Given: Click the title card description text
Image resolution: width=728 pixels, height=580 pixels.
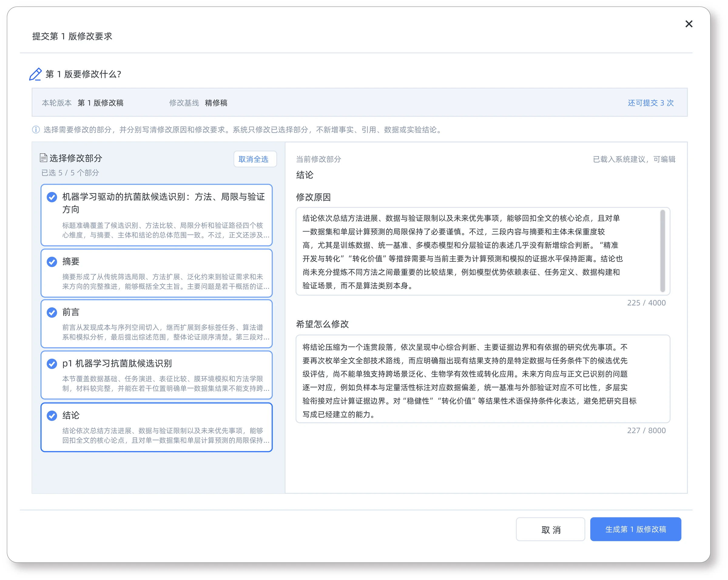Looking at the screenshot, I should click(x=166, y=230).
